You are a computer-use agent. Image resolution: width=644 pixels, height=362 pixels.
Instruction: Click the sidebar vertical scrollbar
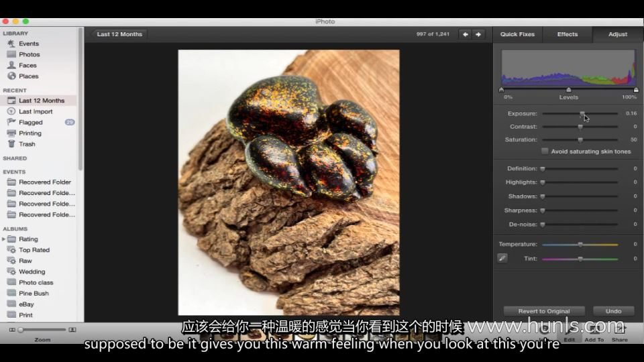[x=80, y=99]
